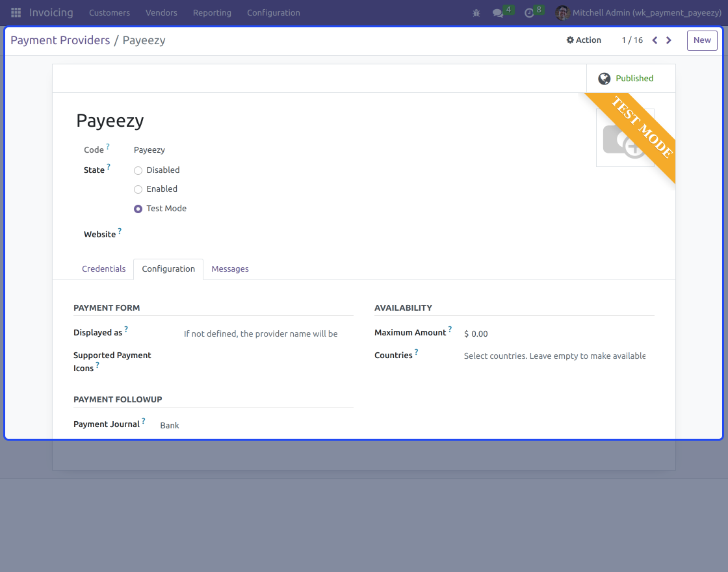Open the Countries selection field
Image resolution: width=728 pixels, height=572 pixels.
point(555,356)
